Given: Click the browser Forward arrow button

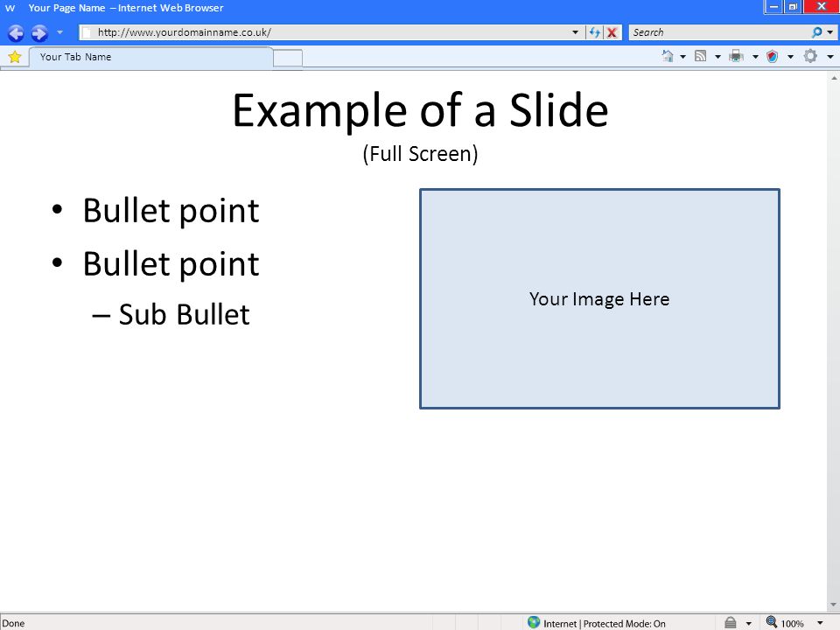Looking at the screenshot, I should click(x=39, y=33).
